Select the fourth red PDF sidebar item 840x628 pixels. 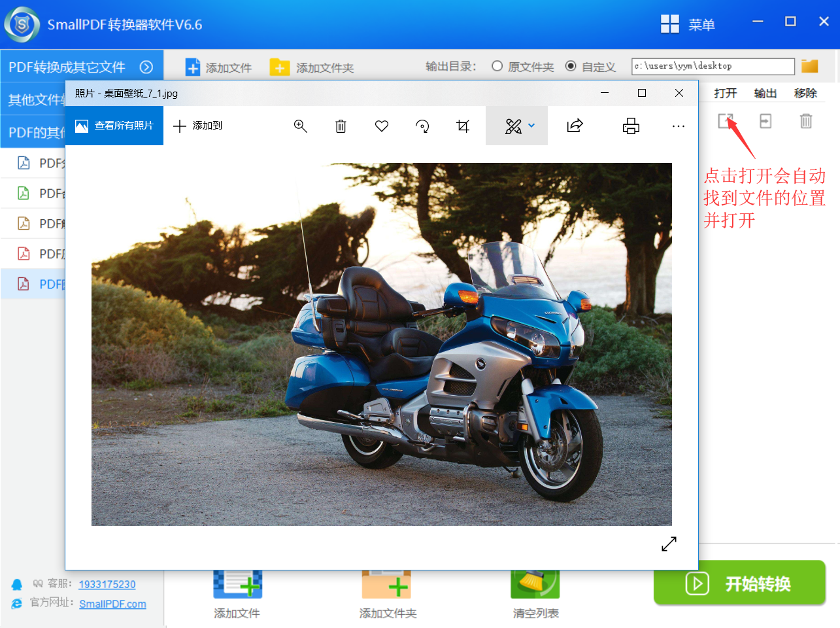33,253
